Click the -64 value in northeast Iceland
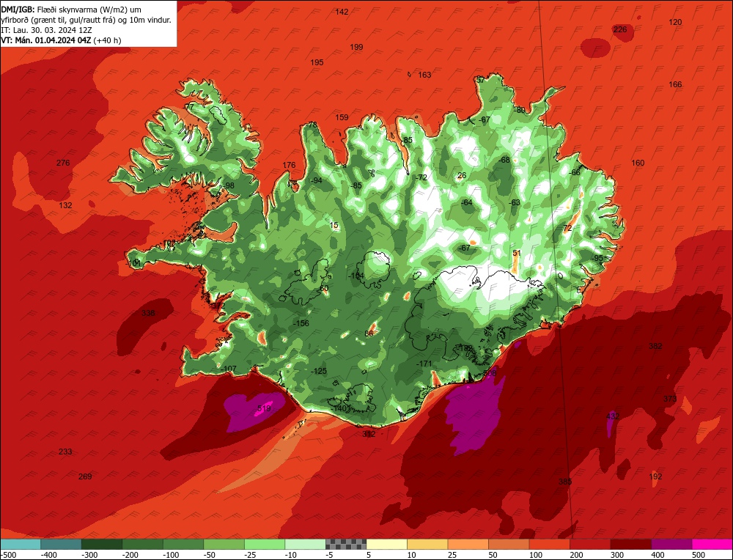733x560 pixels. (467, 202)
